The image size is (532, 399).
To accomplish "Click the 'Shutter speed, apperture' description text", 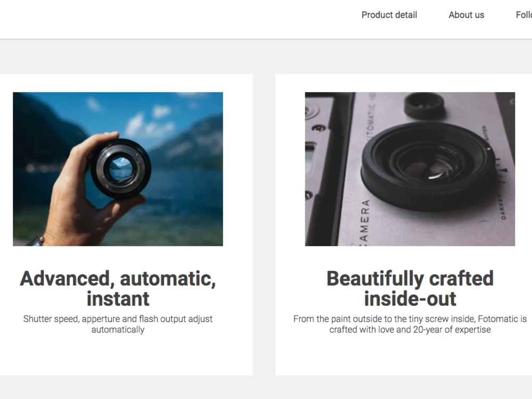I will pyautogui.click(x=118, y=324).
